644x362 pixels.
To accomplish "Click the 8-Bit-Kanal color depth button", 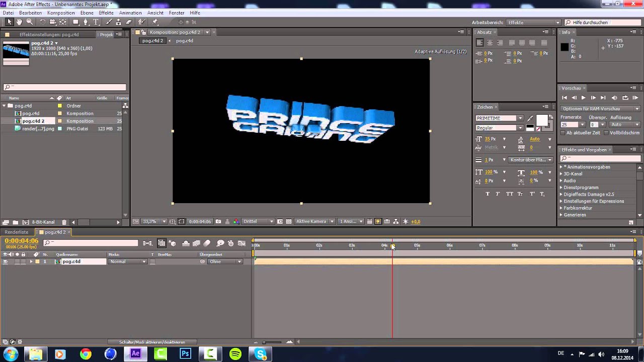I will pos(43,222).
